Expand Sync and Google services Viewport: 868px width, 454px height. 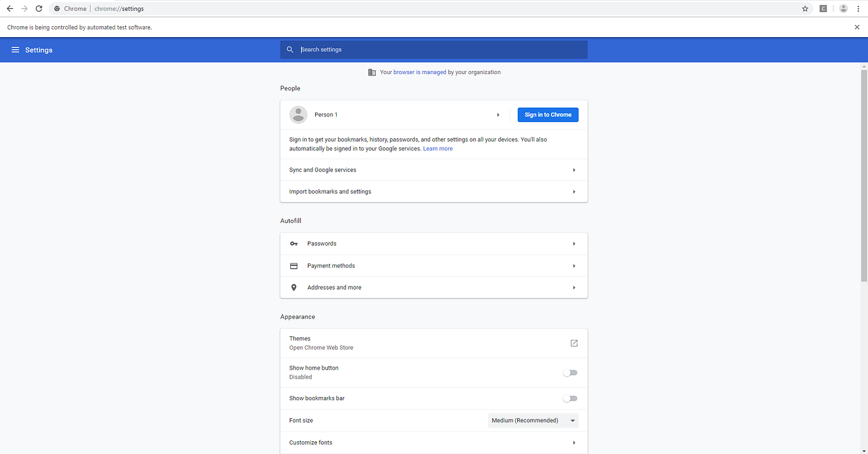[434, 169]
